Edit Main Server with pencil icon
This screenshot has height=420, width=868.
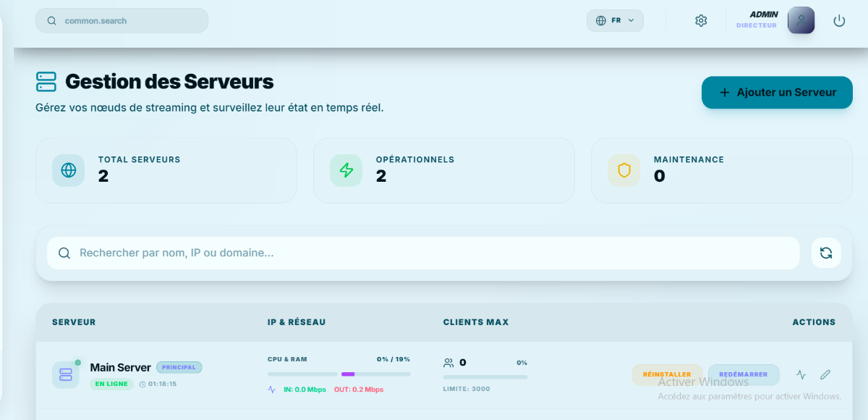(x=825, y=374)
